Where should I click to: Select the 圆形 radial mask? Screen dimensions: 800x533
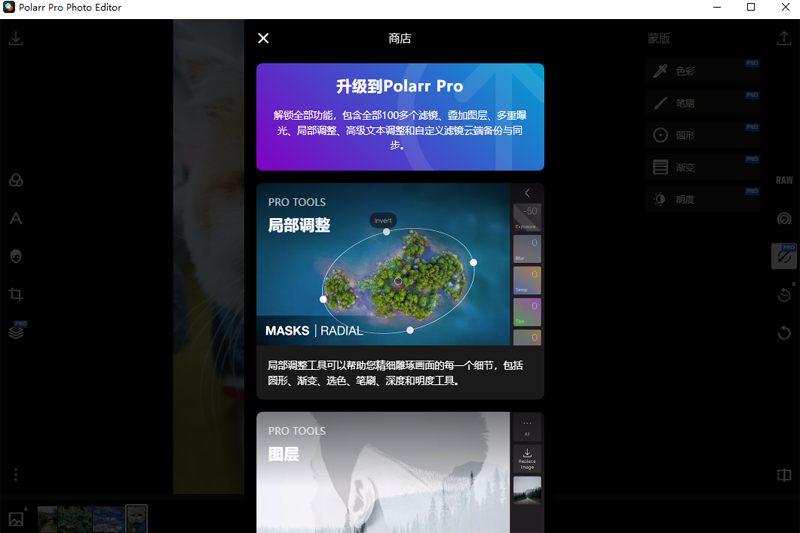(703, 135)
